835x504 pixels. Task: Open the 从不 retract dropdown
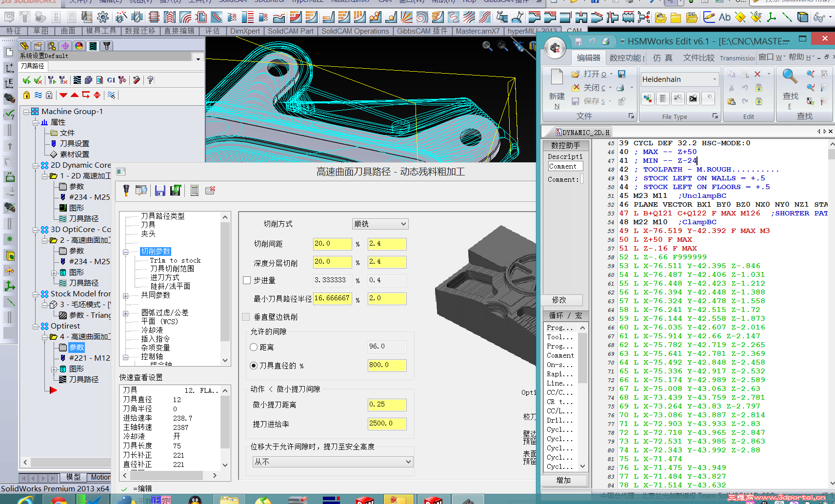333,462
